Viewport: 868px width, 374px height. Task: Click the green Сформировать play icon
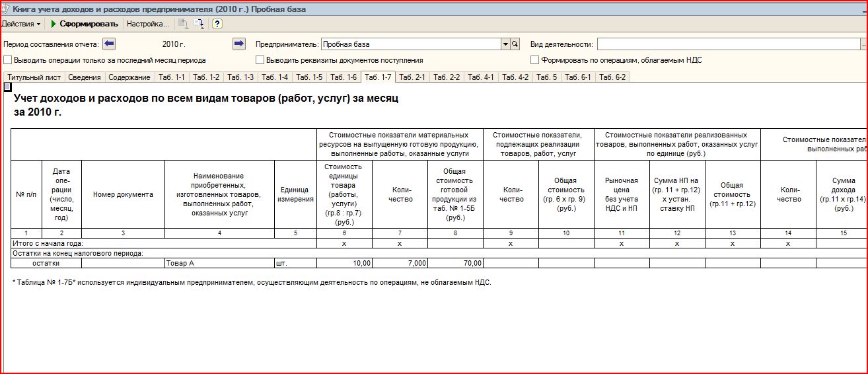[x=53, y=24]
